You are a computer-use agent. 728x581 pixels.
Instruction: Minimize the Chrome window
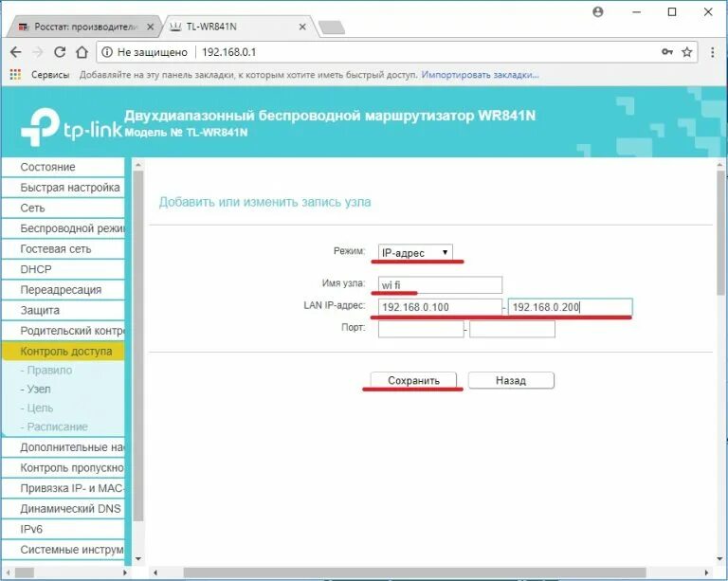[637, 12]
